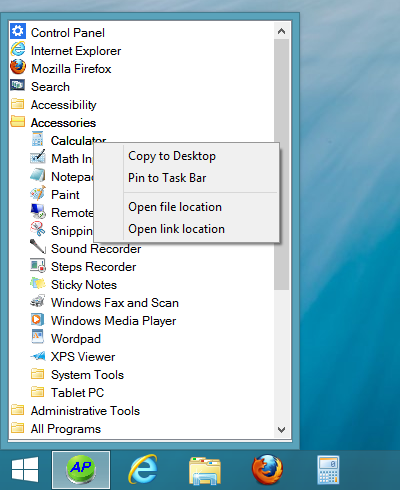The width and height of the screenshot is (400, 490).
Task: Click the Windows Start button on taskbar
Action: (25, 470)
